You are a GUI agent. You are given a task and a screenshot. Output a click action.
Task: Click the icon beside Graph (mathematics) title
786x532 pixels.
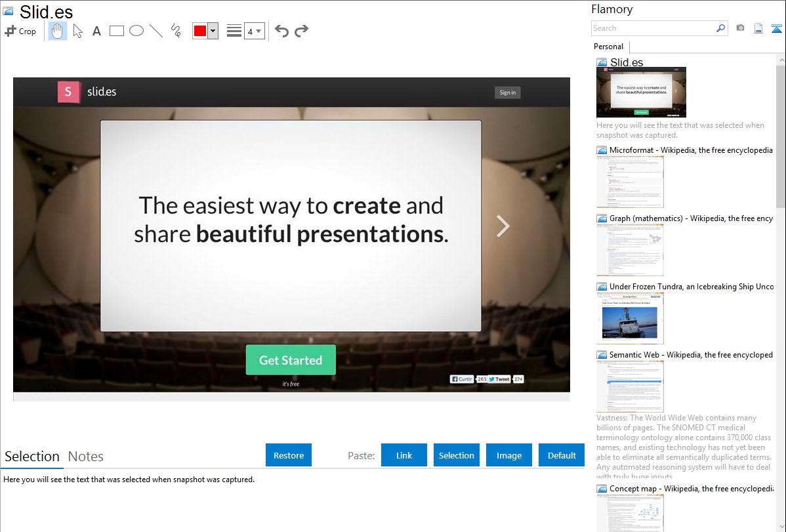tap(602, 218)
